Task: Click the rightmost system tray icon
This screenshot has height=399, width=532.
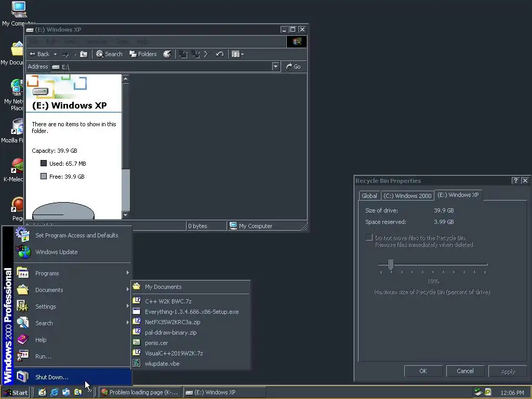Action: [x=488, y=392]
